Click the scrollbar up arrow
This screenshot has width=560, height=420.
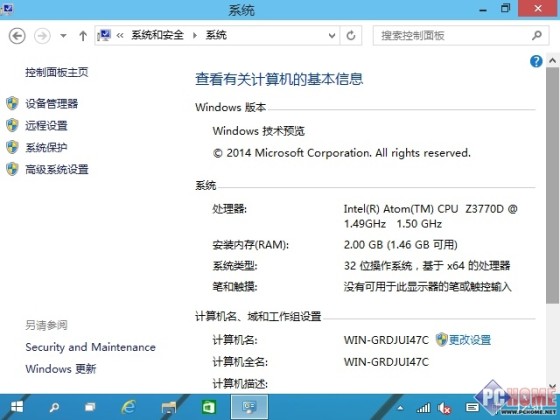click(552, 61)
